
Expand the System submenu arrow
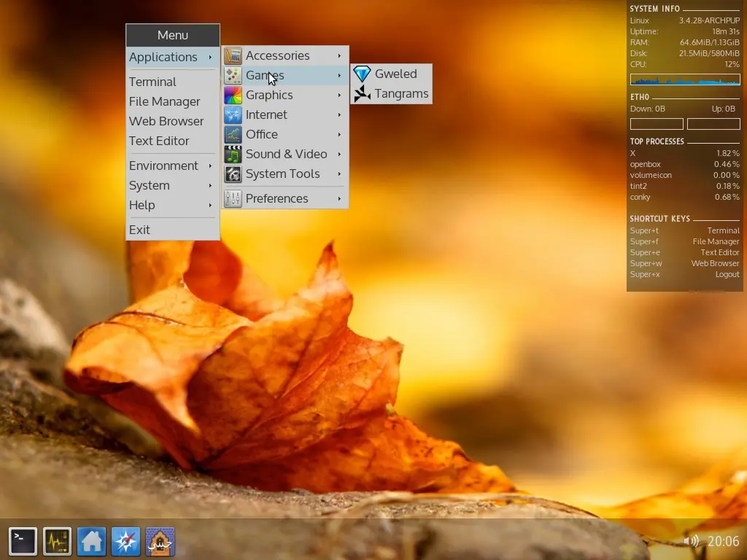[210, 185]
